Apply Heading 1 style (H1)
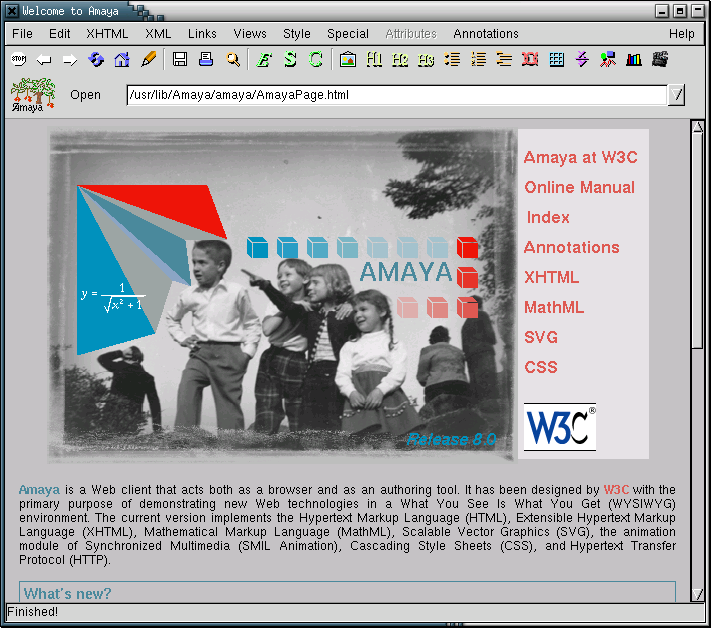 pos(374,60)
